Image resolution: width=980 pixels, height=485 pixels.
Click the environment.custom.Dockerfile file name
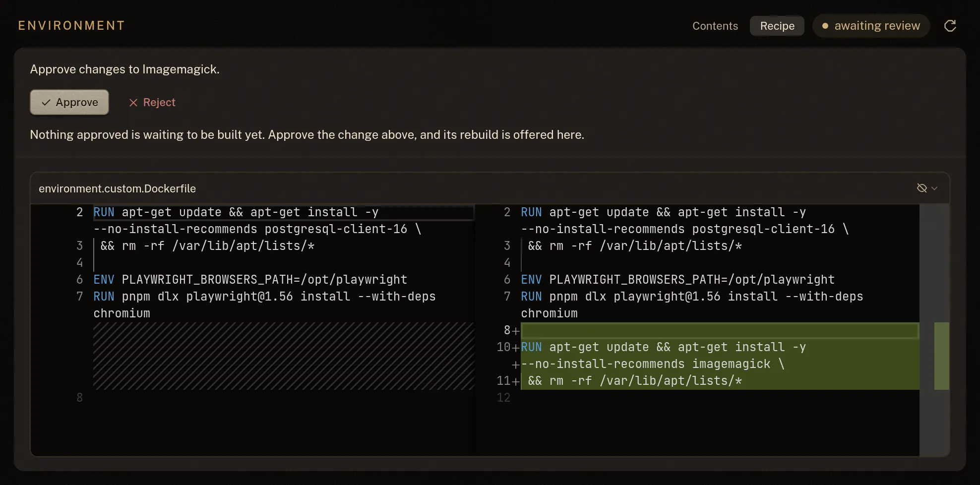117,188
